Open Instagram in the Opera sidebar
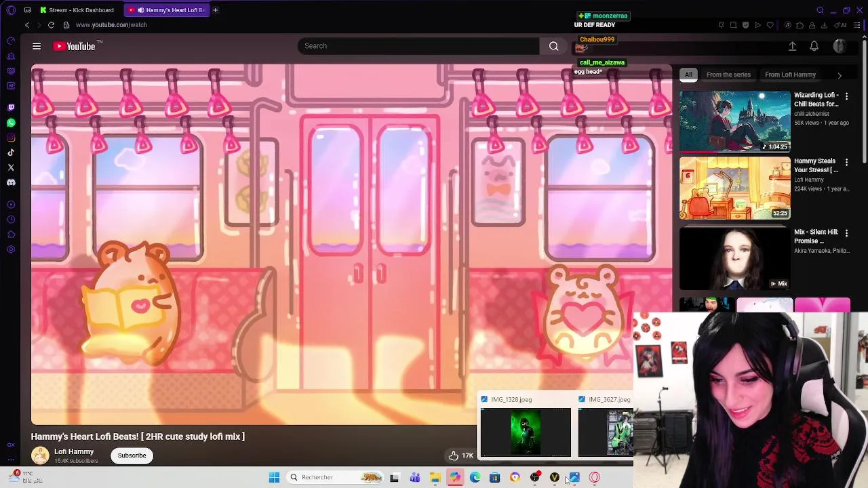Viewport: 868px width, 488px height. click(x=11, y=138)
